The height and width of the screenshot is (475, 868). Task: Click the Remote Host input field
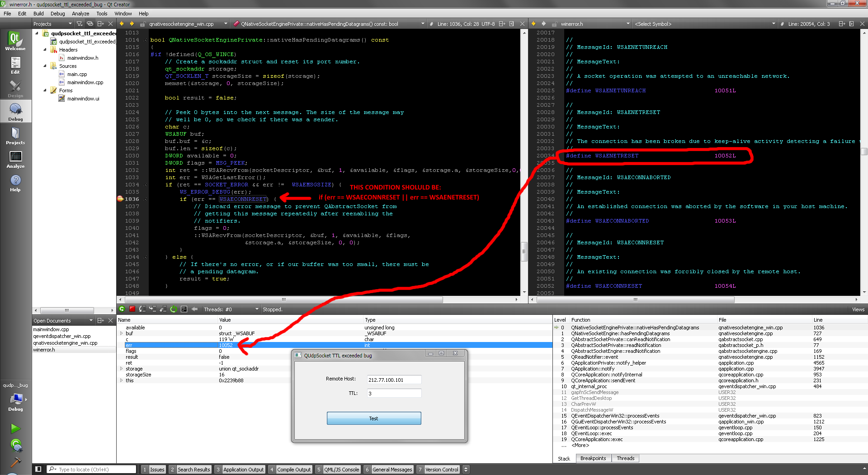tap(394, 380)
